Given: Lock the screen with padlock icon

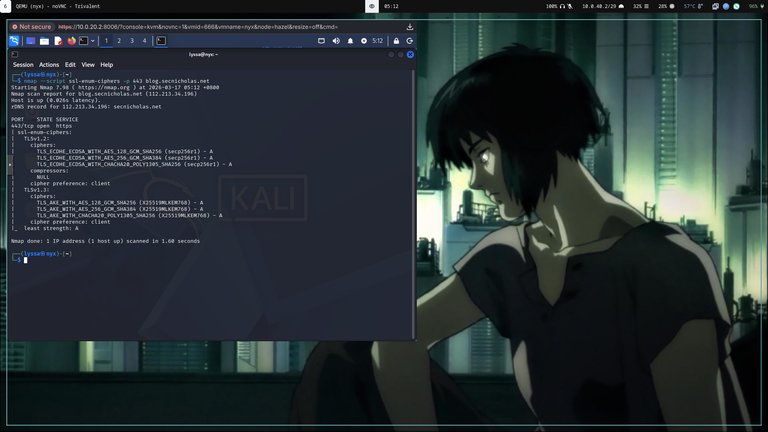Looking at the screenshot, I should 396,41.
